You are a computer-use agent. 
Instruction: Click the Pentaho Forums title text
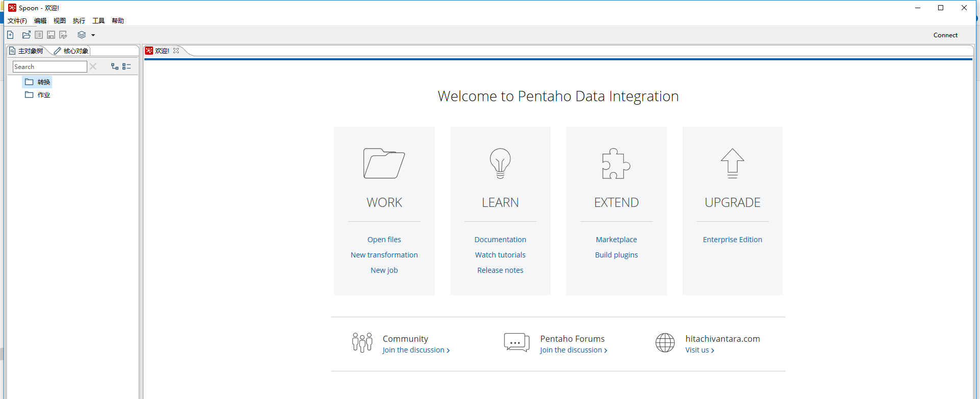(x=572, y=339)
